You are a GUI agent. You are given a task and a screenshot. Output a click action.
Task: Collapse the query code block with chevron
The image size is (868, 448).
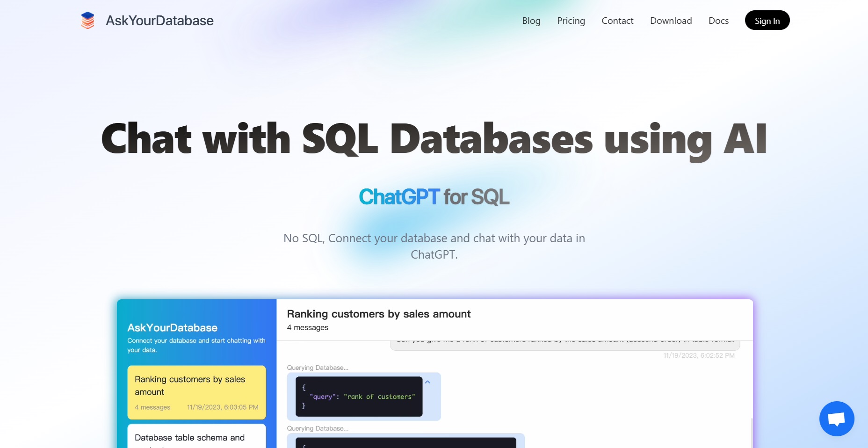point(427,382)
